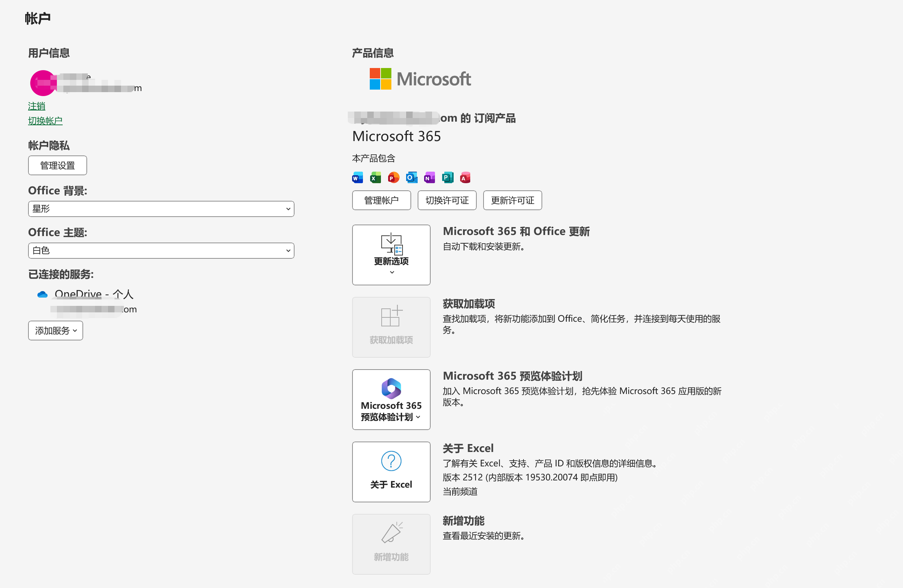Click the Microsoft logo

coord(420,79)
